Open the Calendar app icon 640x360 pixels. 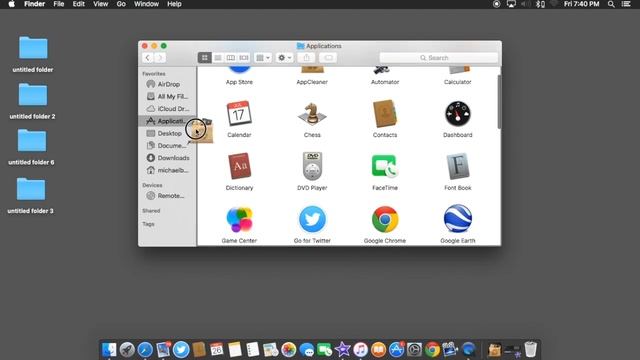[x=239, y=113]
